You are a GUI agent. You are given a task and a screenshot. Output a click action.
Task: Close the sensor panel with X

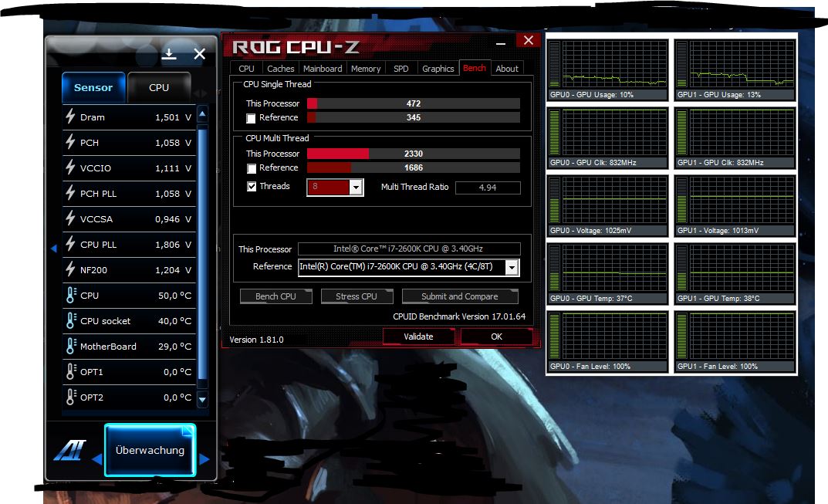[x=199, y=53]
